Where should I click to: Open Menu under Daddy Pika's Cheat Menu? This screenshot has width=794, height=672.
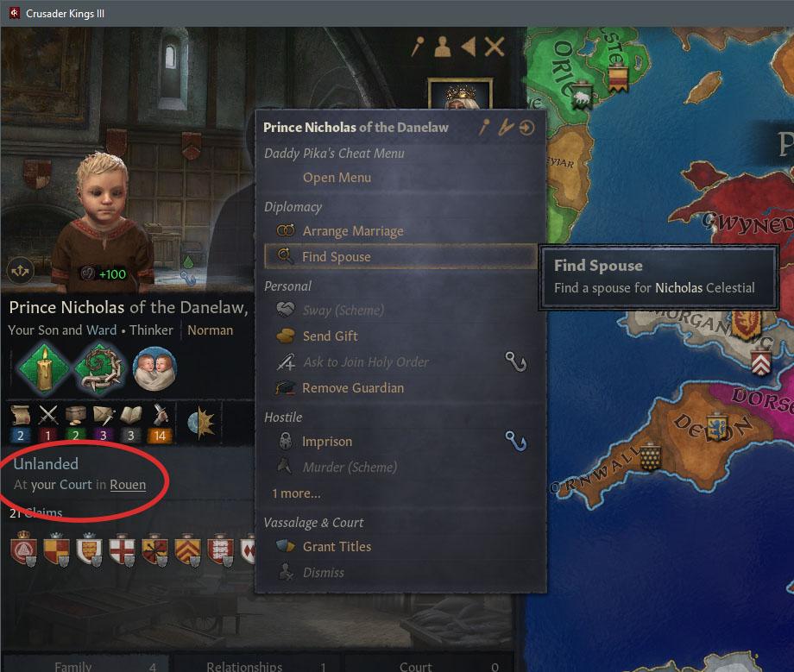pos(337,178)
